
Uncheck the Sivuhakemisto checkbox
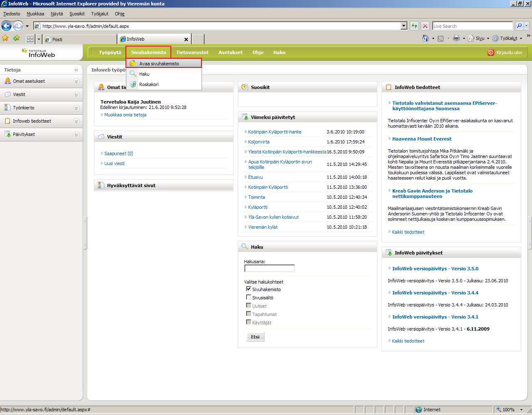(249, 289)
